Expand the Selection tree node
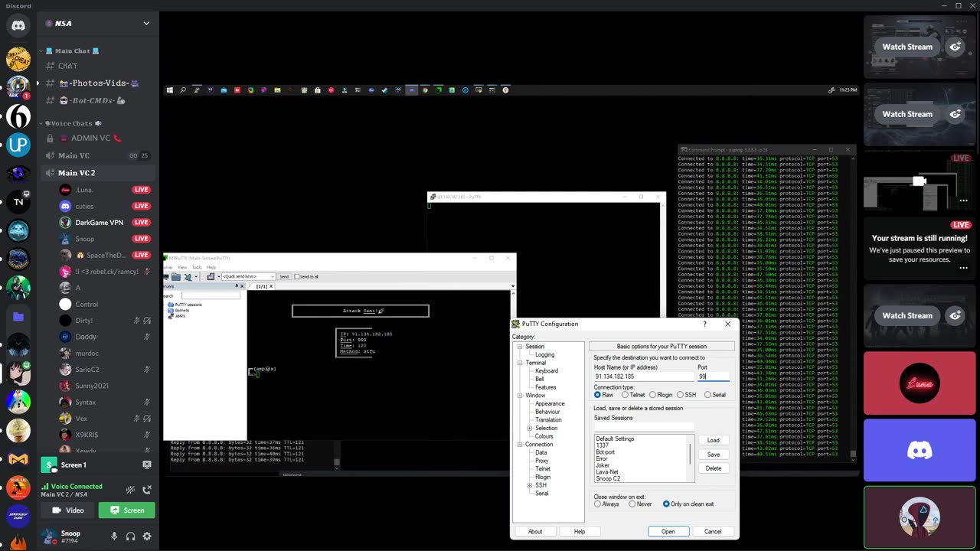The width and height of the screenshot is (980, 551). click(x=530, y=429)
